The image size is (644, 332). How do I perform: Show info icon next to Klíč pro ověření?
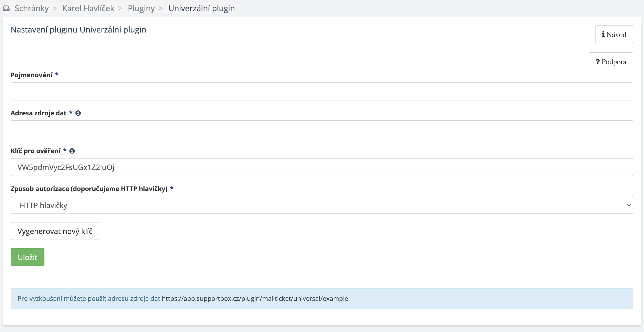72,151
